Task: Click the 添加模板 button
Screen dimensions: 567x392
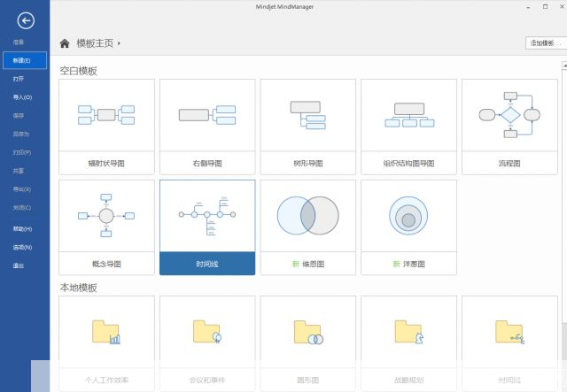Action: pos(546,43)
